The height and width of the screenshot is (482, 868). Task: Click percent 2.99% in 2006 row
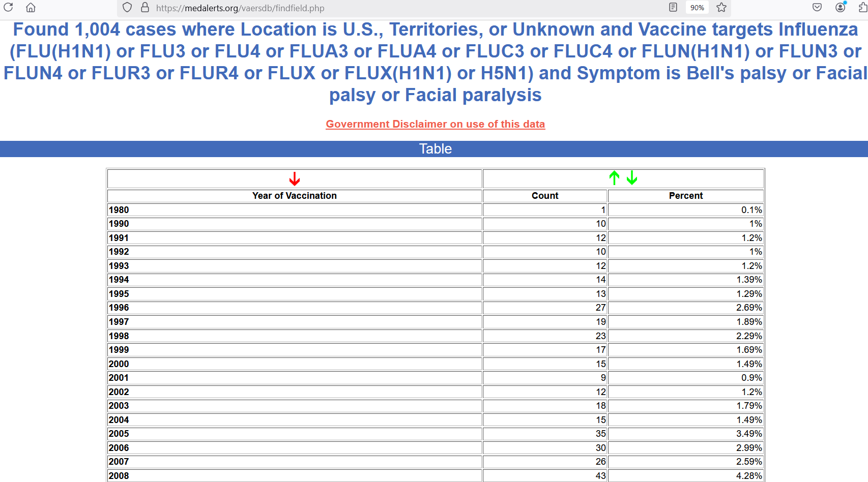coord(749,448)
